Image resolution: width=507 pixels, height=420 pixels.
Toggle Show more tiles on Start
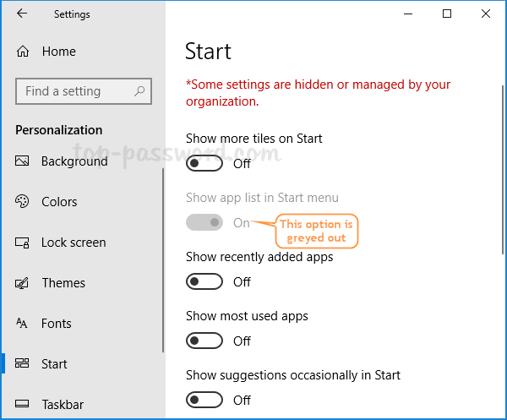click(x=204, y=163)
